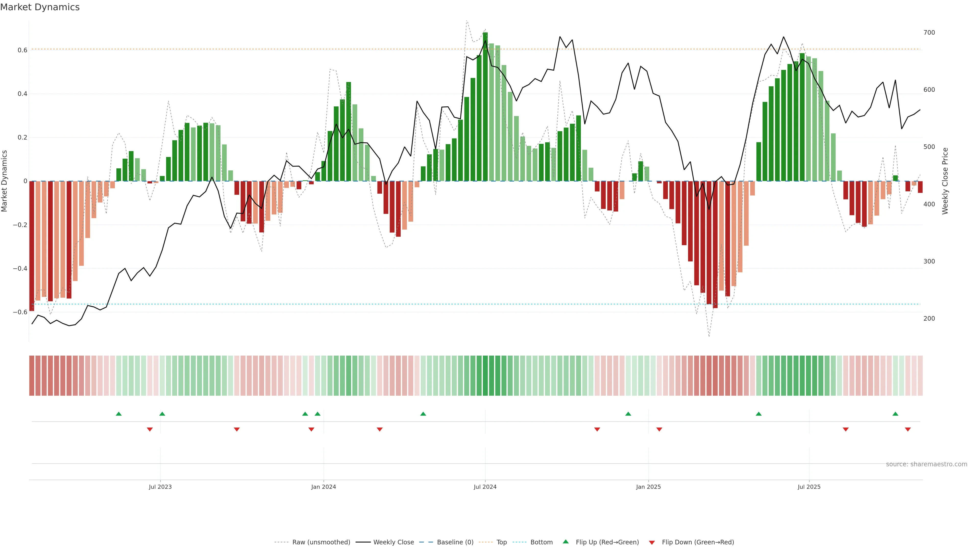The image size is (980, 551).
Task: Click the green triangle icon in the legend
Action: click(x=566, y=542)
